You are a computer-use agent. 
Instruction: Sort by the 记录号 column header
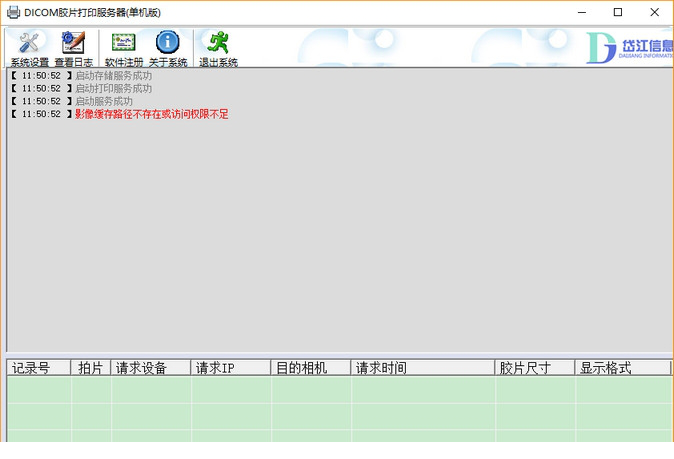point(39,368)
